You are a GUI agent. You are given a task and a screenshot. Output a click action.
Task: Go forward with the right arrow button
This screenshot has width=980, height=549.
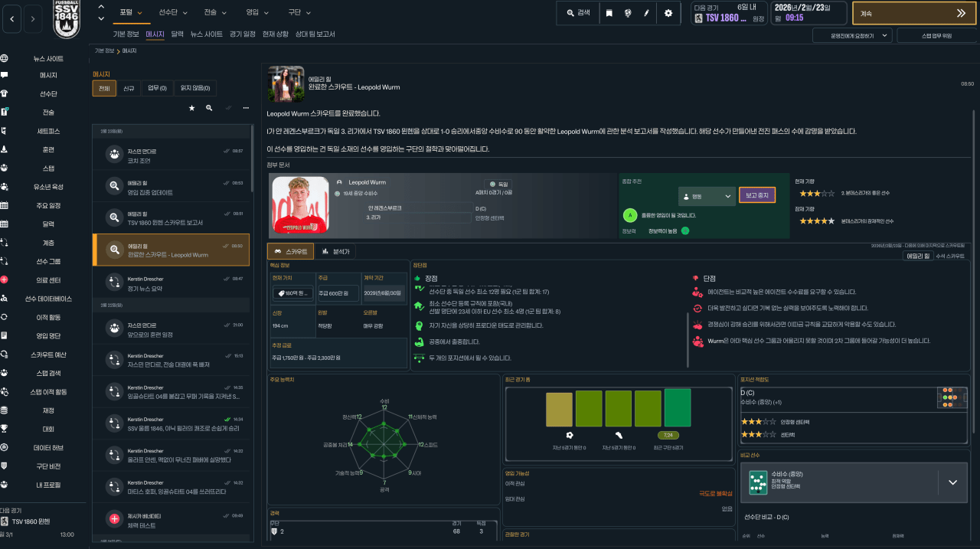pos(33,19)
